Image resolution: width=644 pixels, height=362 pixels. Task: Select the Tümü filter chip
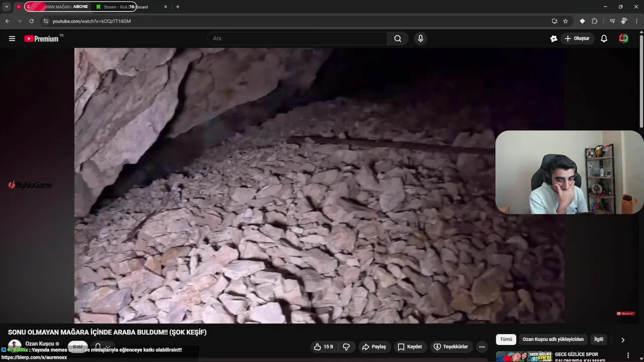506,339
